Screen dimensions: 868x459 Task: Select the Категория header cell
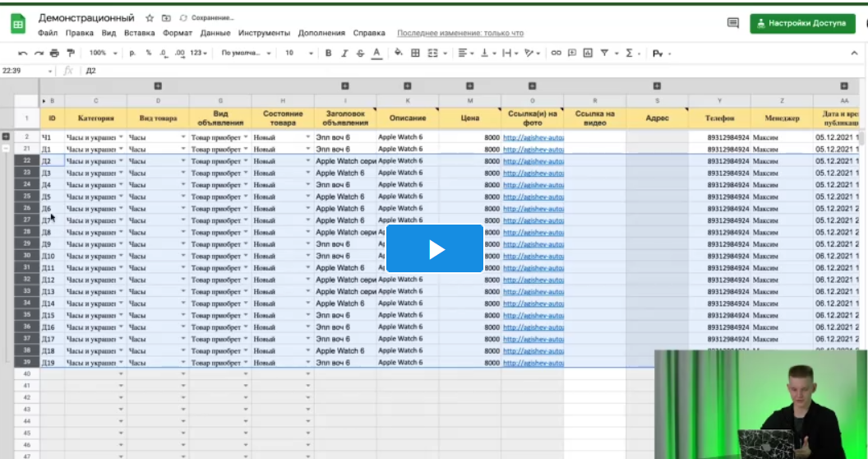pos(96,118)
